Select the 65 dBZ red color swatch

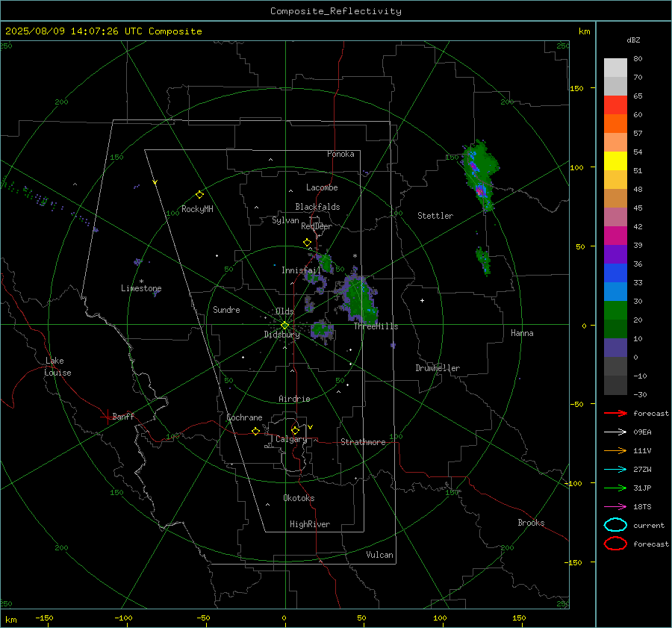pos(615,105)
